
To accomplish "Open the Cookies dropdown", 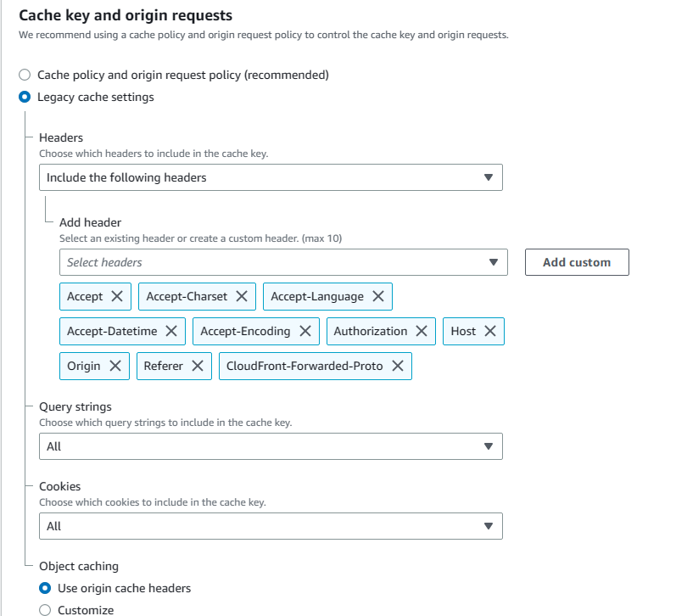I will click(271, 526).
